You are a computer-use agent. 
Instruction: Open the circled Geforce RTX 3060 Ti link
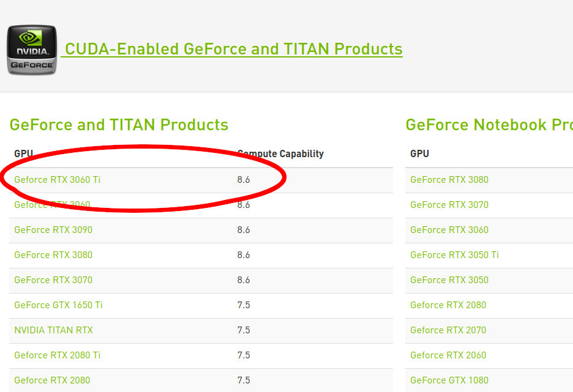tap(57, 180)
